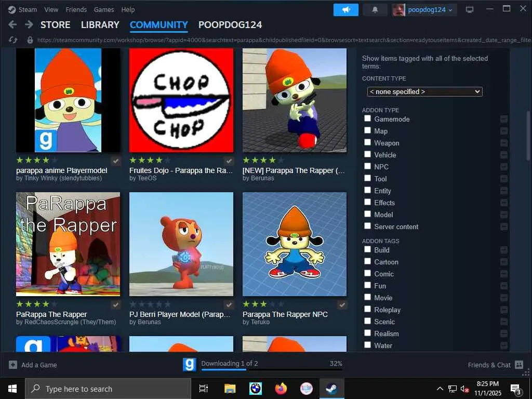
Task: Switch to the LIBRARY tab
Action: (100, 25)
